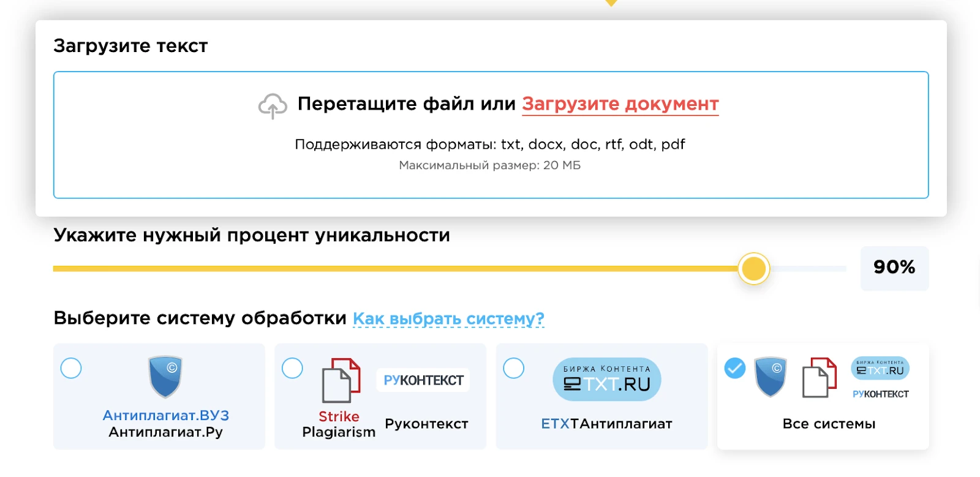
Task: Click small TXT.RU logo in Все системы
Action: [880, 369]
